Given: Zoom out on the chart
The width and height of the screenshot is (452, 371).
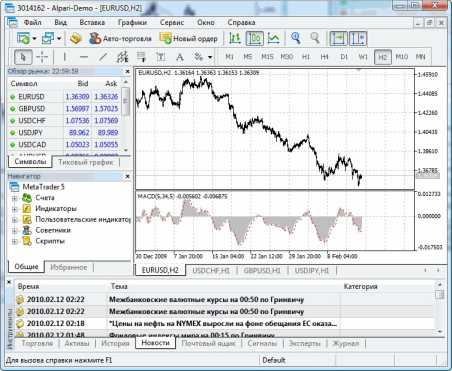Looking at the screenshot, I should 315,39.
